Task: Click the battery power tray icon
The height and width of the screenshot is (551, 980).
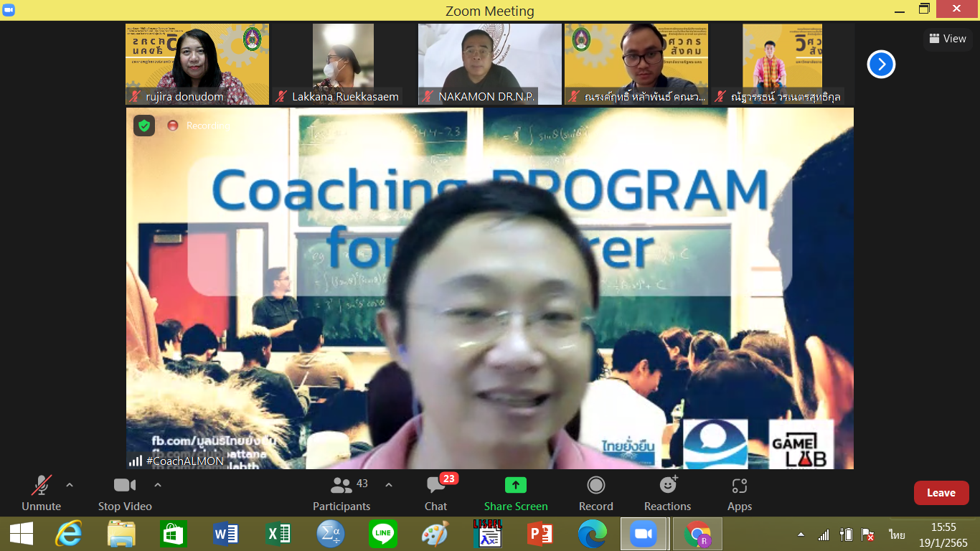Action: click(x=846, y=534)
